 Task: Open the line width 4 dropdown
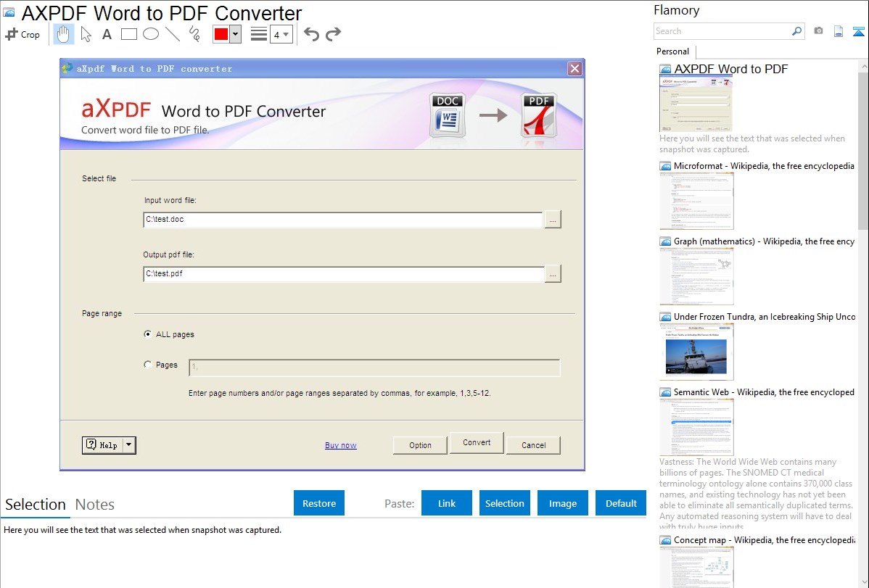tap(281, 34)
